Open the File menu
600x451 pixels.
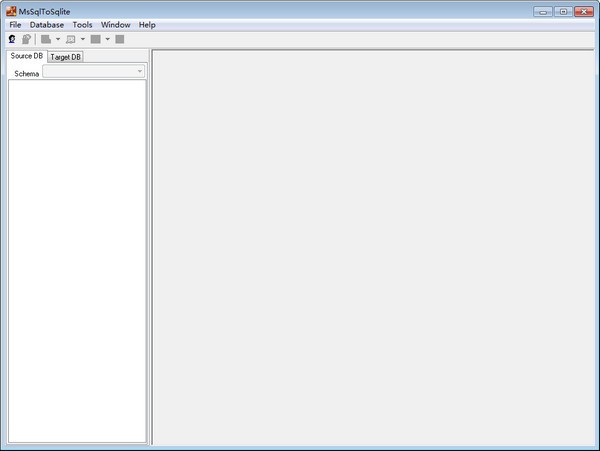(x=15, y=24)
